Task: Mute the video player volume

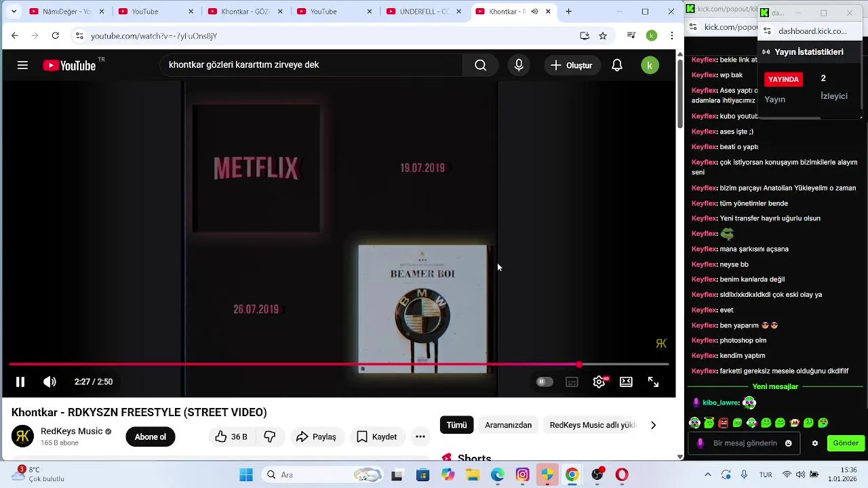Action: [x=50, y=382]
